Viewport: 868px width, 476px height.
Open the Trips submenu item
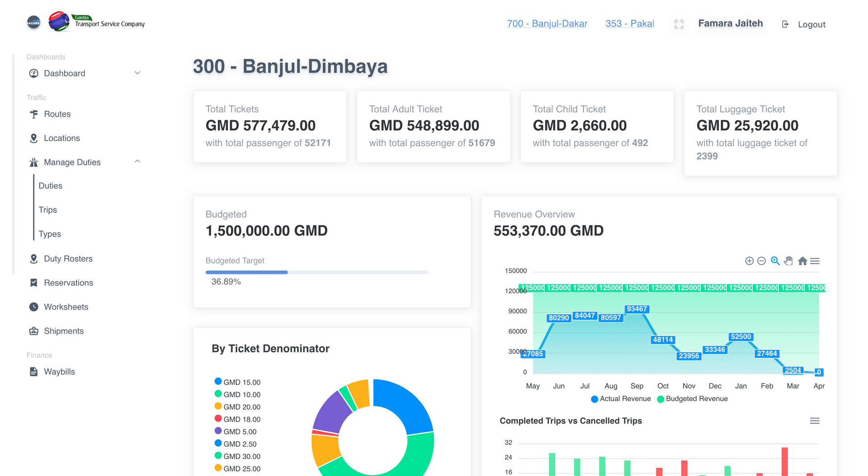pyautogui.click(x=48, y=210)
